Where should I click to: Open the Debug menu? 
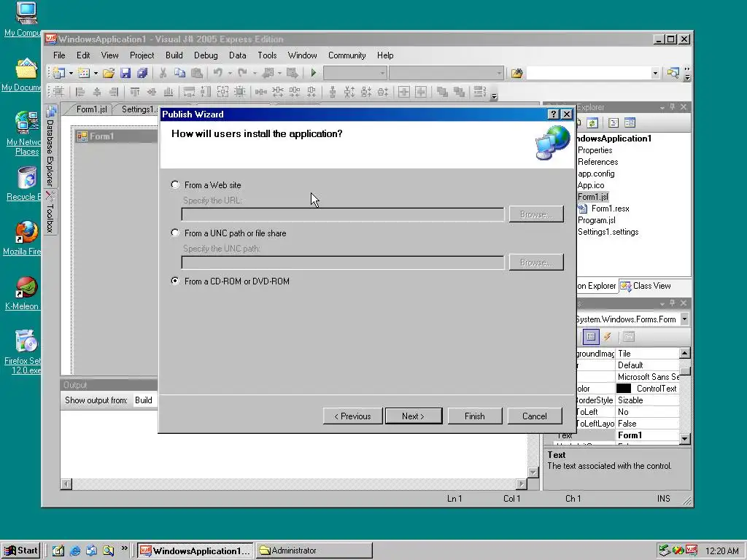(x=206, y=55)
